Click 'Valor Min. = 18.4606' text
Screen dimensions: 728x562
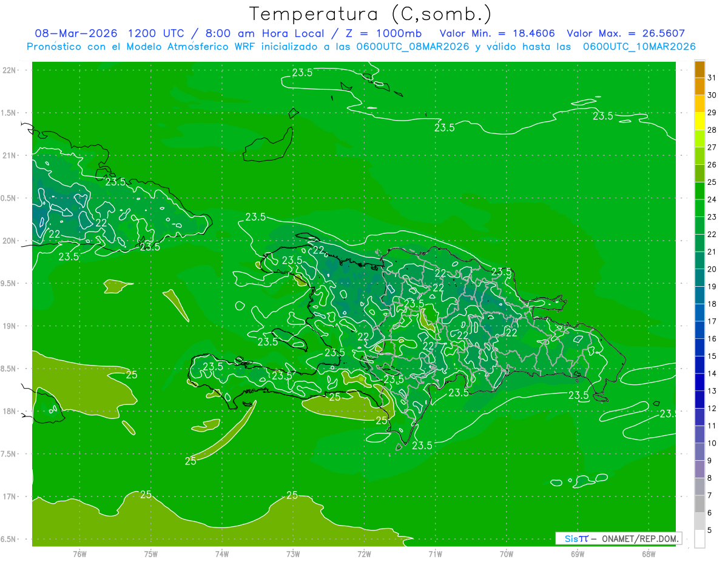pos(497,33)
